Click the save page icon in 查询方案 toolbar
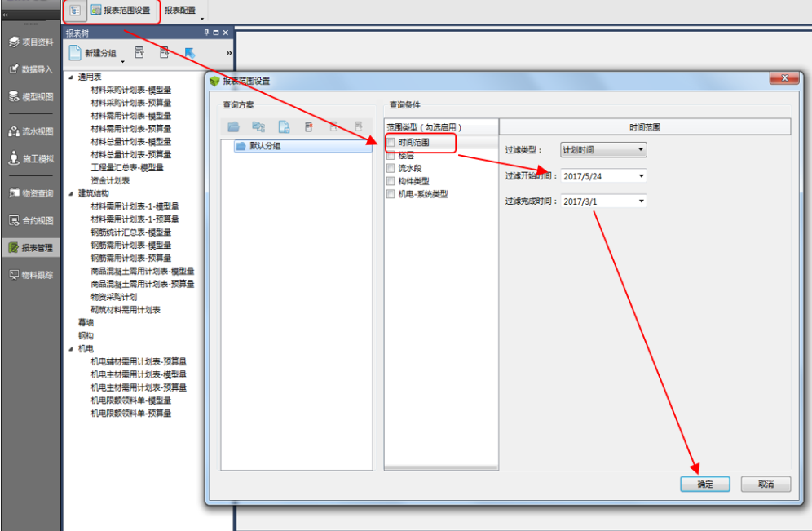This screenshot has height=531, width=812. (284, 126)
